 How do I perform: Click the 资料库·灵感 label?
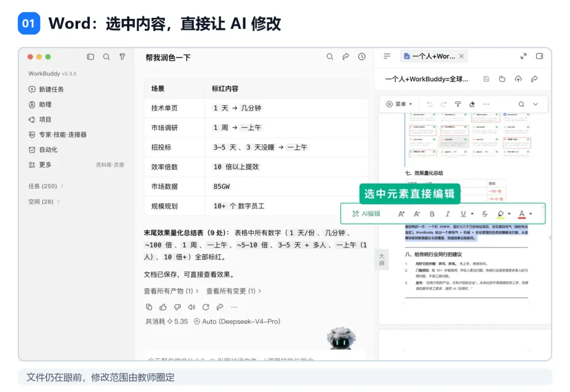click(110, 165)
